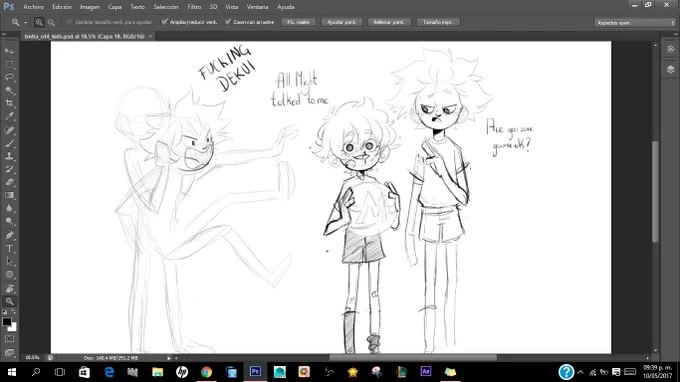
Task: Select the Move tool
Action: tap(10, 51)
